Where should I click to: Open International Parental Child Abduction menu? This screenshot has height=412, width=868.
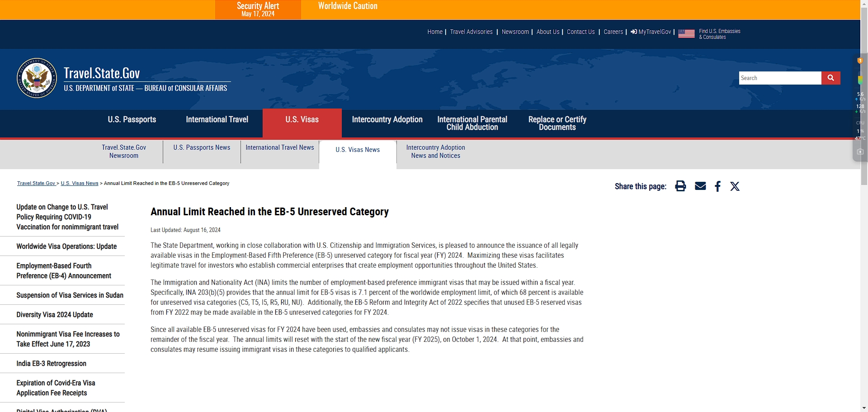click(472, 123)
